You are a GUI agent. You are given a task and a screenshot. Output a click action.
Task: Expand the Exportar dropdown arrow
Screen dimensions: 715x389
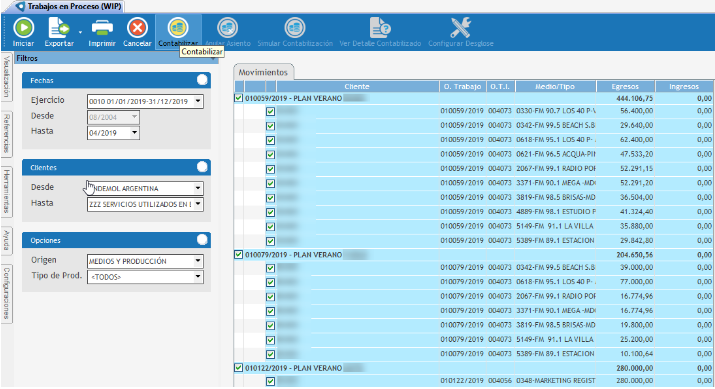pos(80,32)
